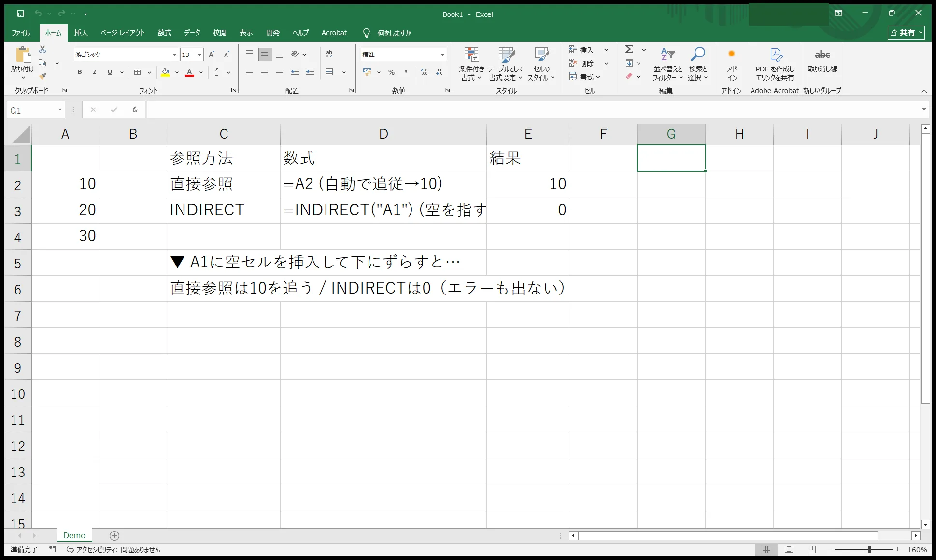This screenshot has width=936, height=560.
Task: Select the Demo sheet tab
Action: 74,535
